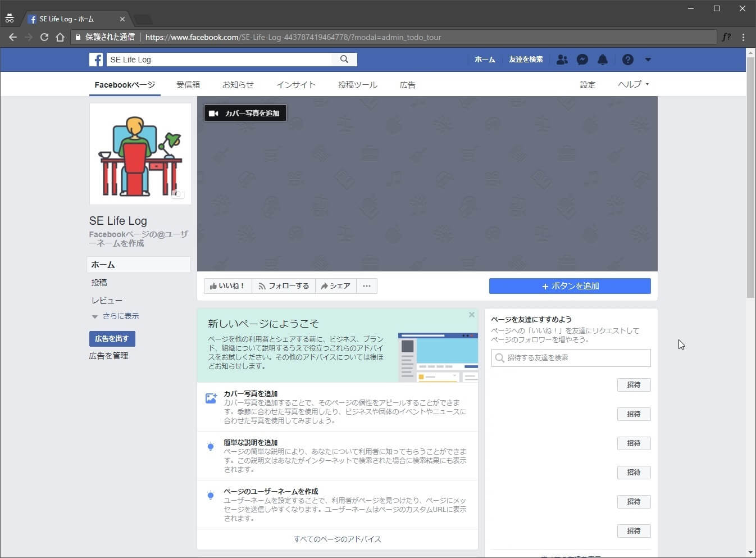Click the ボタンを追加 button
Image resolution: width=756 pixels, height=558 pixels.
click(570, 286)
